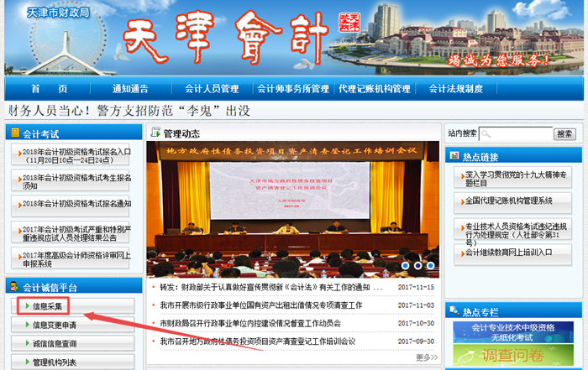Image resolution: width=588 pixels, height=370 pixels.
Task: Click 更多>> under the news list
Action: (x=426, y=357)
